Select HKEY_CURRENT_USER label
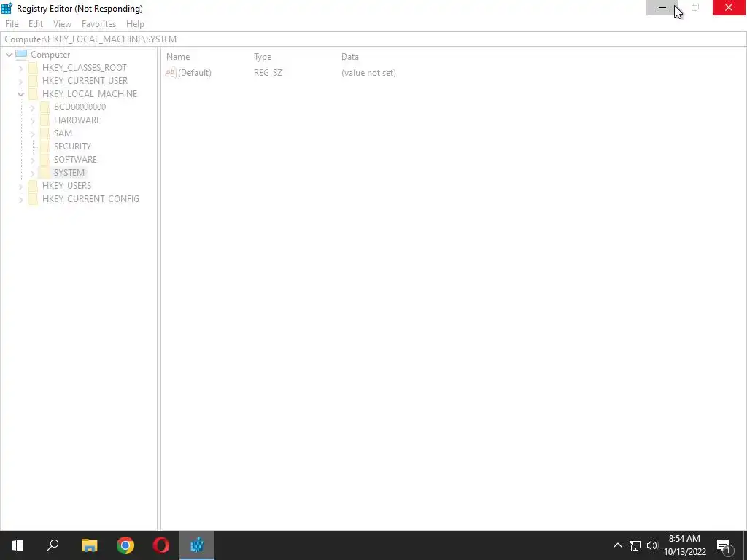Image resolution: width=747 pixels, height=560 pixels. tap(85, 80)
